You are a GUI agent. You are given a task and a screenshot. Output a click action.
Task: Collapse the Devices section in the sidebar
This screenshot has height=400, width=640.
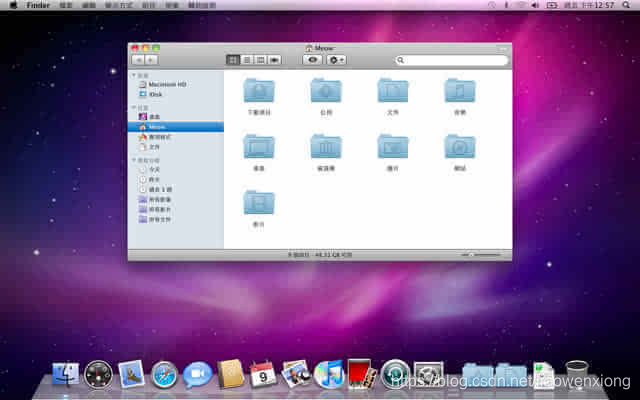tap(134, 76)
